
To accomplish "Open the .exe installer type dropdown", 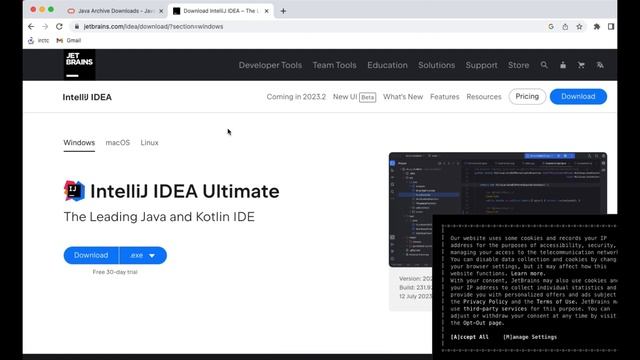I will pos(143,256).
